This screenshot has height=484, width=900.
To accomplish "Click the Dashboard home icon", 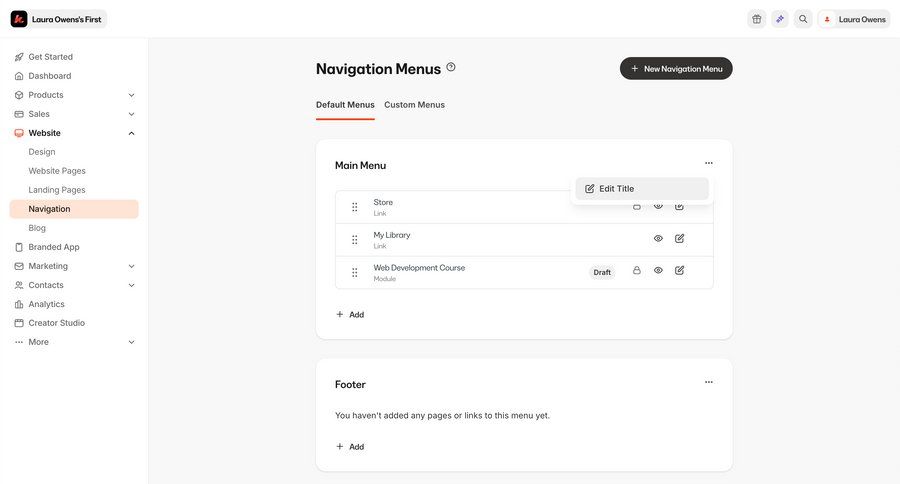I will pyautogui.click(x=19, y=76).
